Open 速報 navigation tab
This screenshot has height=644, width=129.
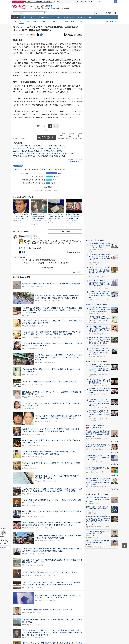24,17
